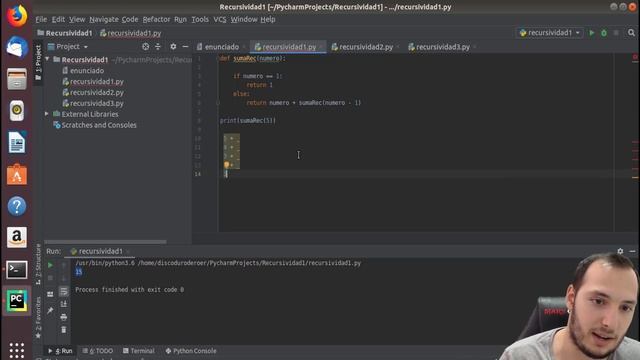Open Terminal app from the dock

point(17,269)
